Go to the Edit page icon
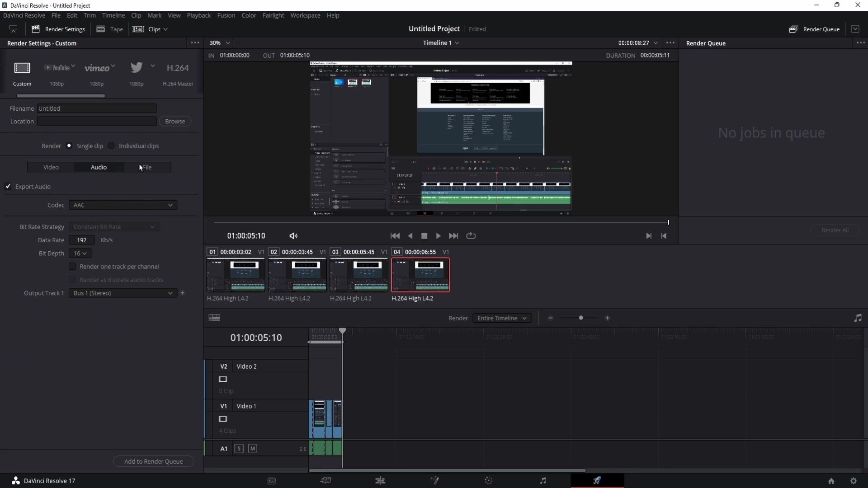The width and height of the screenshot is (868, 488). pos(380,480)
